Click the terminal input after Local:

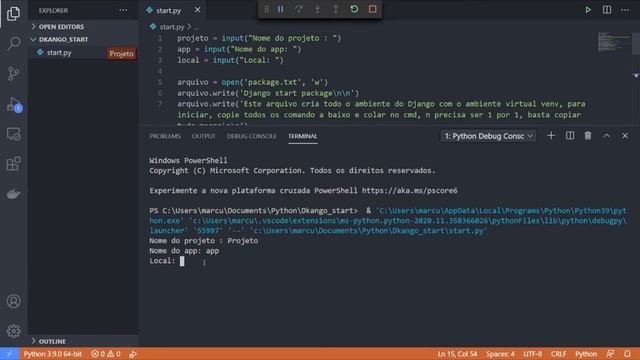[182, 261]
